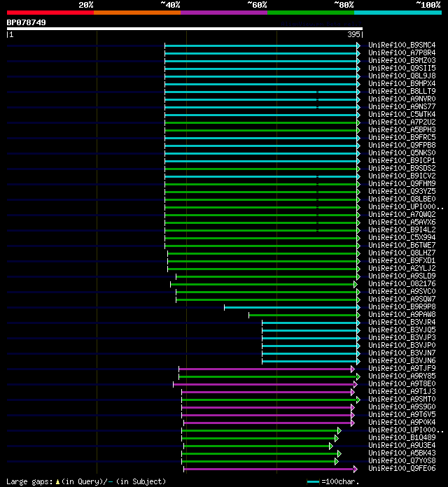Open hit UniRef100_B9HPX4
448x487 pixels.
click(402, 83)
